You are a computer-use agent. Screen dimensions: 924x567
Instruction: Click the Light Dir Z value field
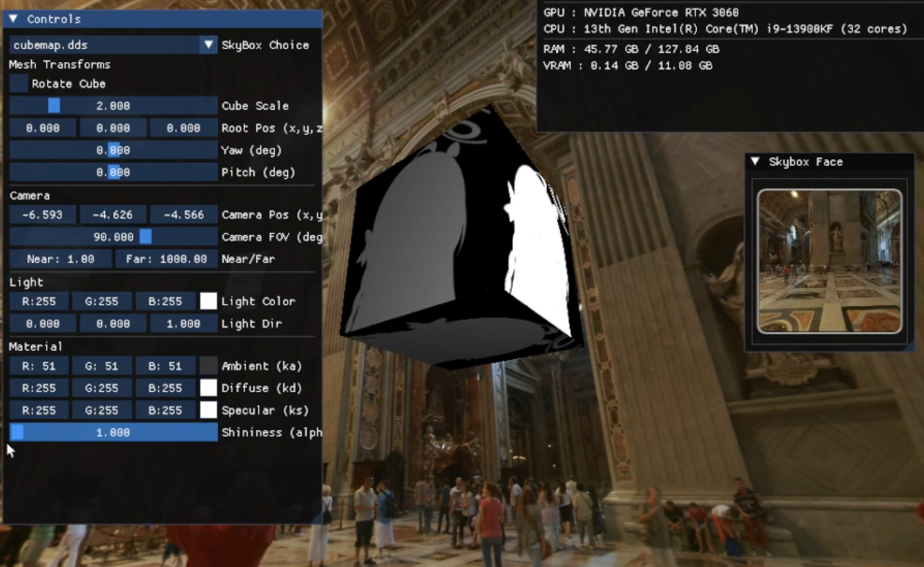click(x=183, y=323)
